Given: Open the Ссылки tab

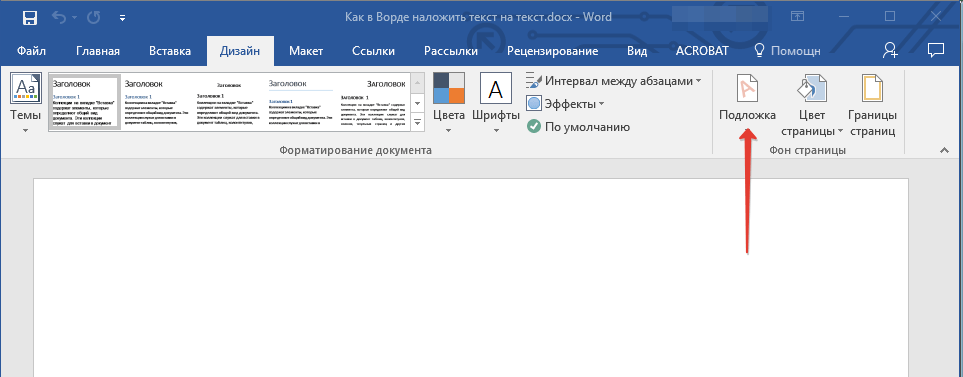Looking at the screenshot, I should click(x=373, y=51).
